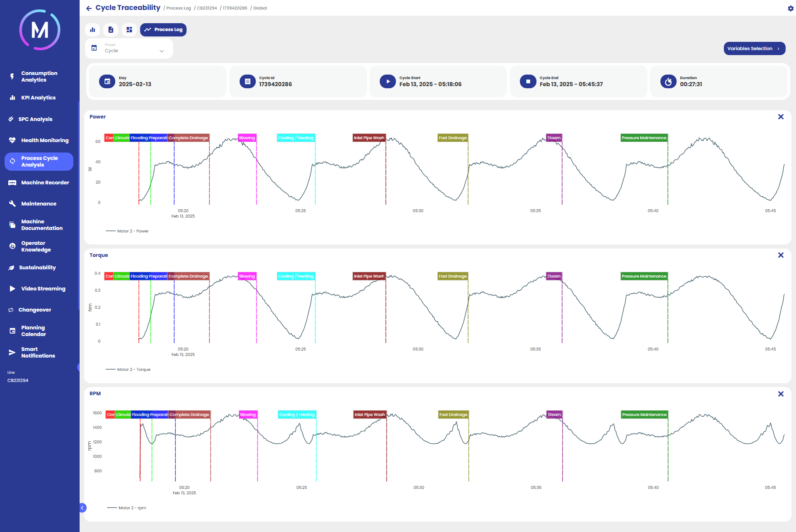Toggle the Motor 2 - Torque legend series

133,370
